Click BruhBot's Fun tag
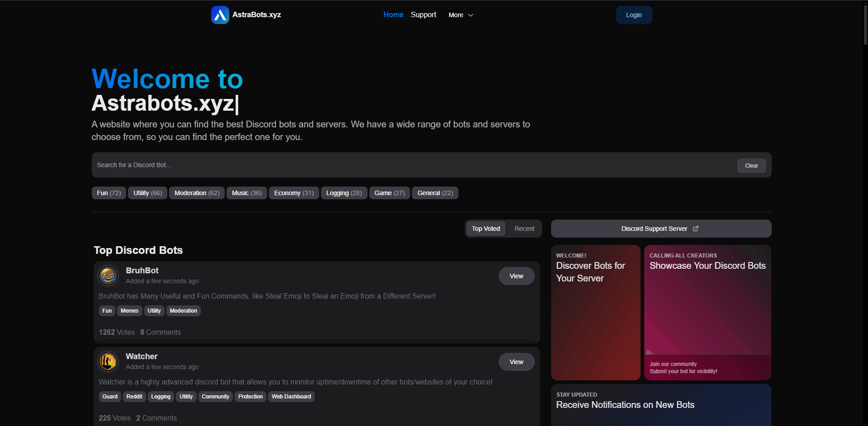868x426 pixels. (107, 311)
